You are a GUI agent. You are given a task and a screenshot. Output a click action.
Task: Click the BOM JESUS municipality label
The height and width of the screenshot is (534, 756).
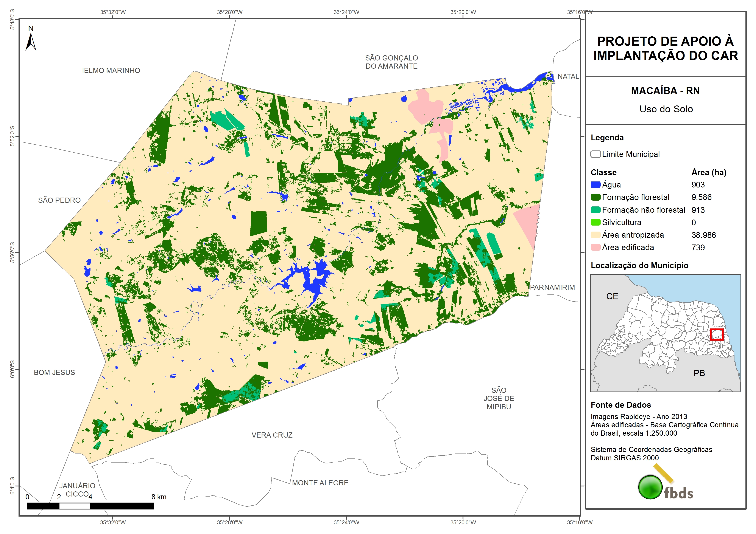[x=54, y=372]
